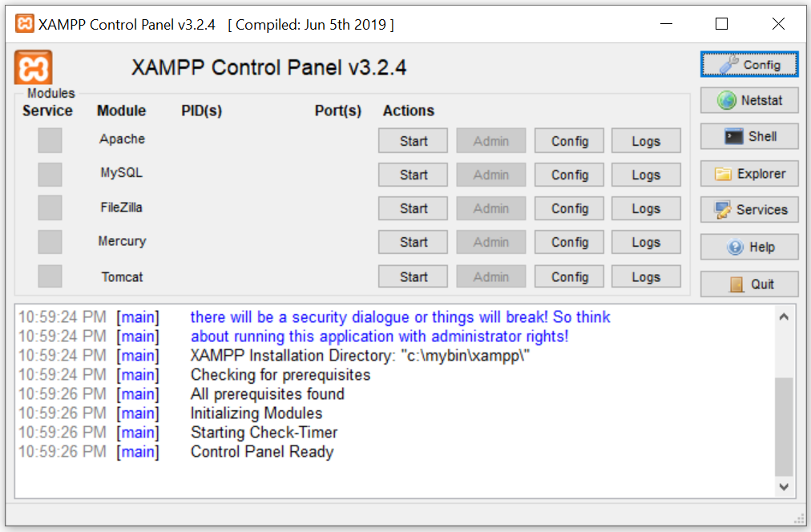The width and height of the screenshot is (811, 532).
Task: Open Logs for Tomcat module
Action: (x=646, y=276)
